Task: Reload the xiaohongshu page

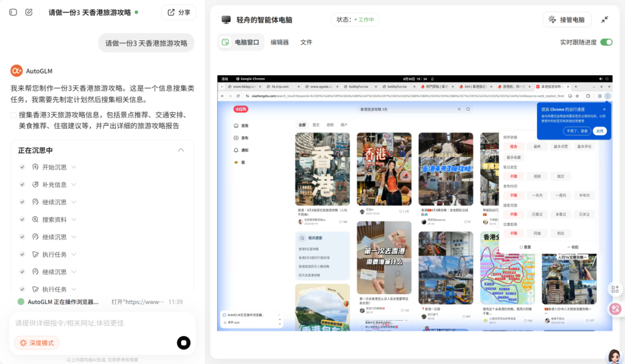Action: click(x=238, y=96)
